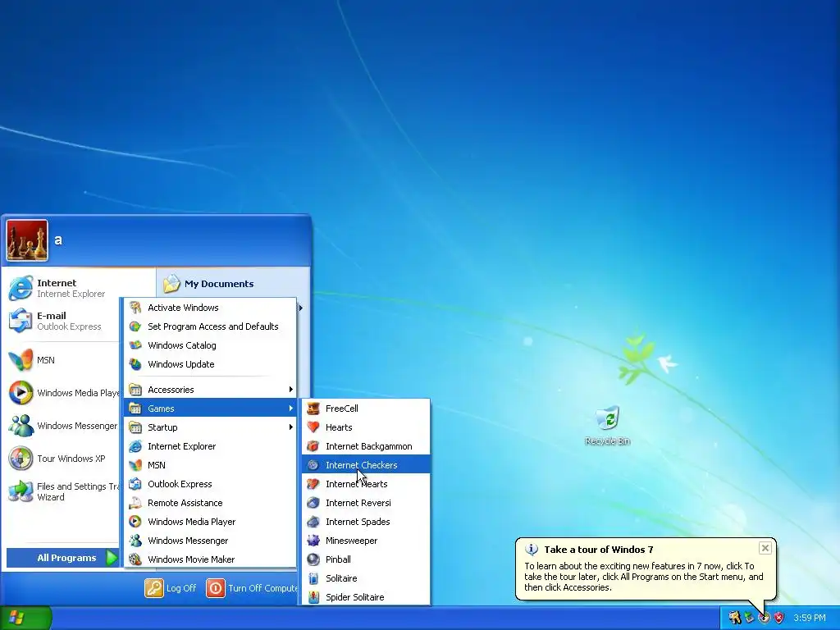Click the Startup folder icon

click(x=135, y=427)
